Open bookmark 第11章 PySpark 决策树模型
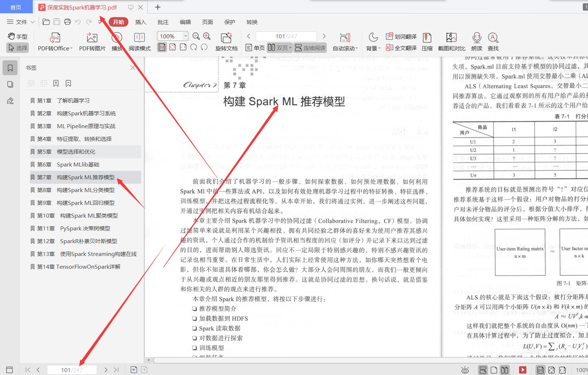 tap(85, 228)
